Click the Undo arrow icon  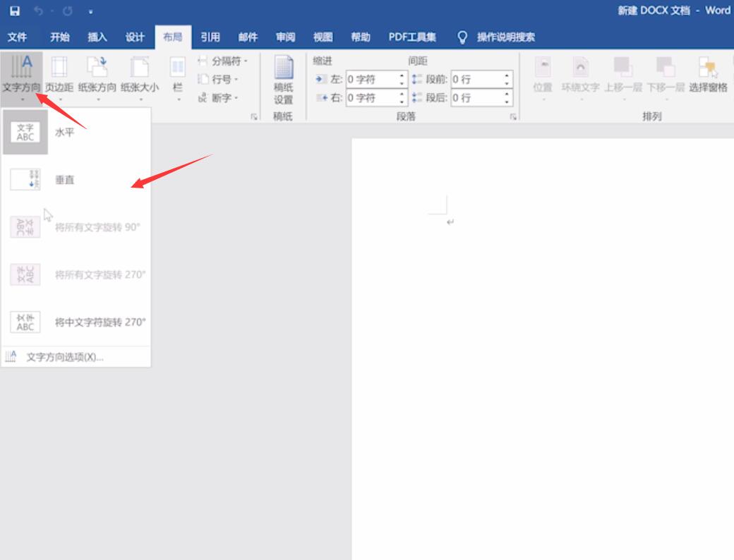click(38, 11)
